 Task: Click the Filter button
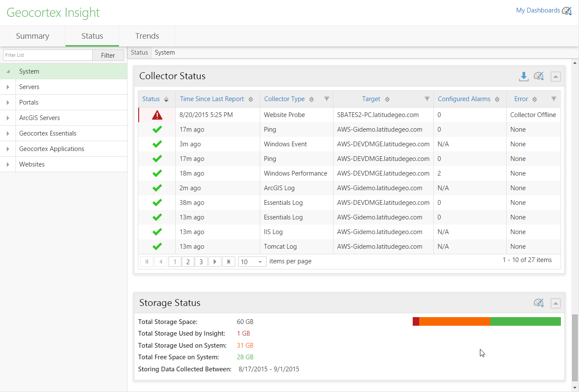coord(108,55)
